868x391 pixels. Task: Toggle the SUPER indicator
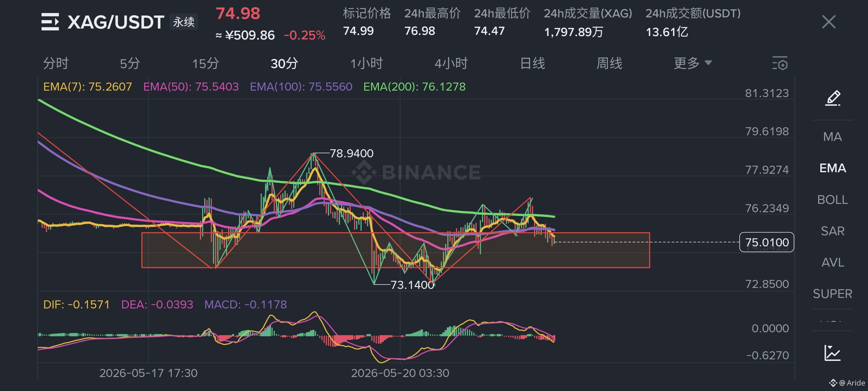point(833,294)
